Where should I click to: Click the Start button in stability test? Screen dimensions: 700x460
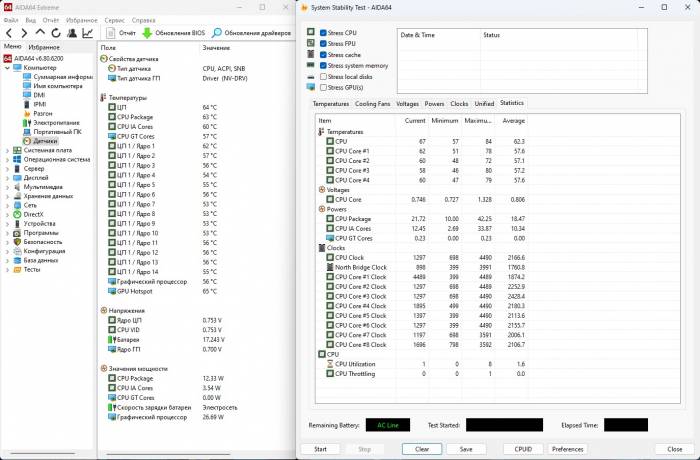320,449
